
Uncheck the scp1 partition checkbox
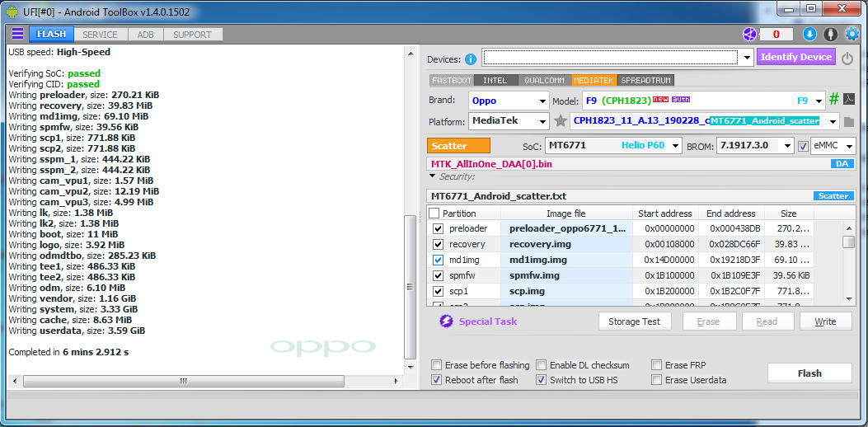point(439,291)
